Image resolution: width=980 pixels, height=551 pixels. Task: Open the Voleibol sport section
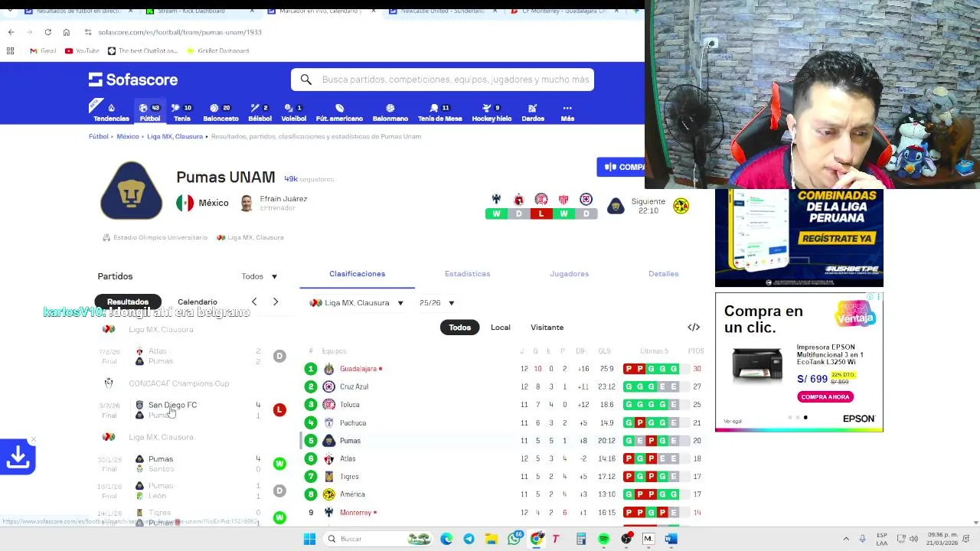294,112
